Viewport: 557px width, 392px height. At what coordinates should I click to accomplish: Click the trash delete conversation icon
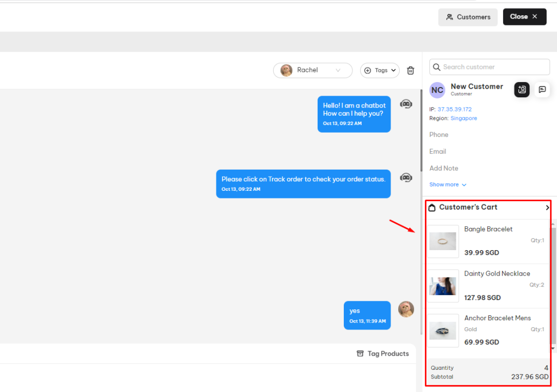point(410,70)
